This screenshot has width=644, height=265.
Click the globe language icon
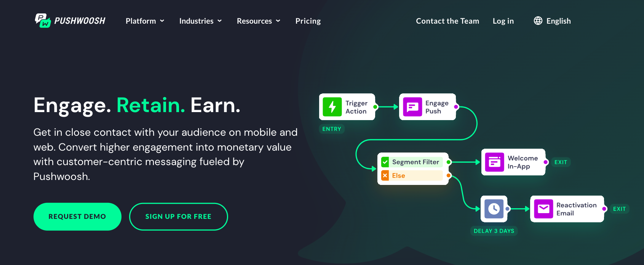[x=538, y=21]
